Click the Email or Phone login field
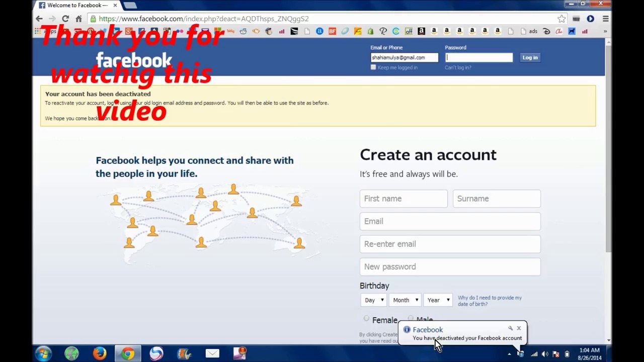 pyautogui.click(x=405, y=57)
